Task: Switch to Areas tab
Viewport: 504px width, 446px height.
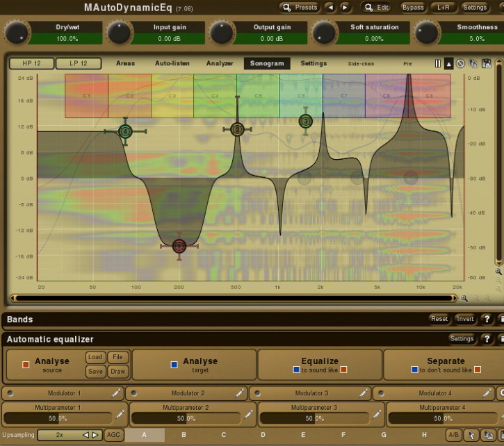Action: coord(125,63)
